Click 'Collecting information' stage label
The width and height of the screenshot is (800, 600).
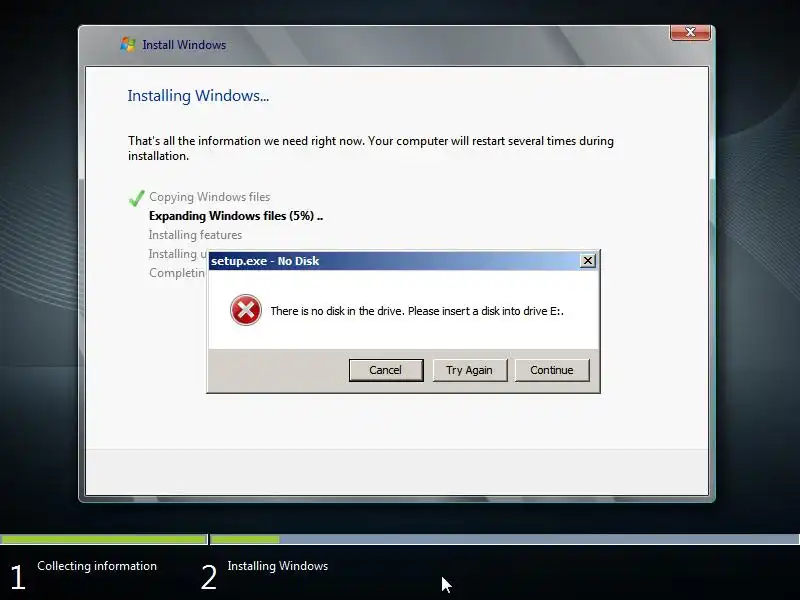coord(97,566)
